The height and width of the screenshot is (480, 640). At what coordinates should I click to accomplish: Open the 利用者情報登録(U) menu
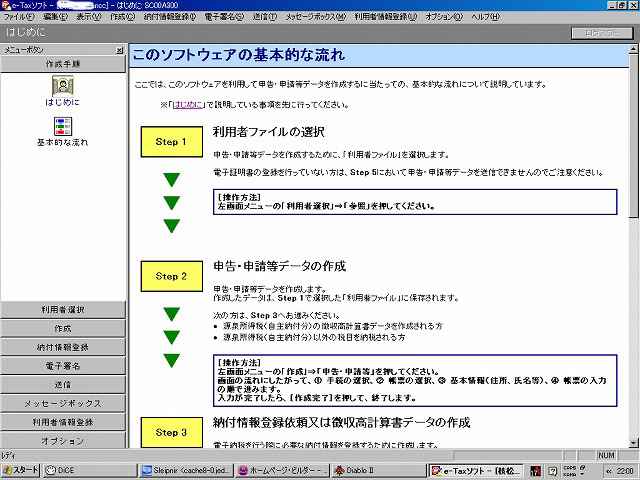point(386,17)
